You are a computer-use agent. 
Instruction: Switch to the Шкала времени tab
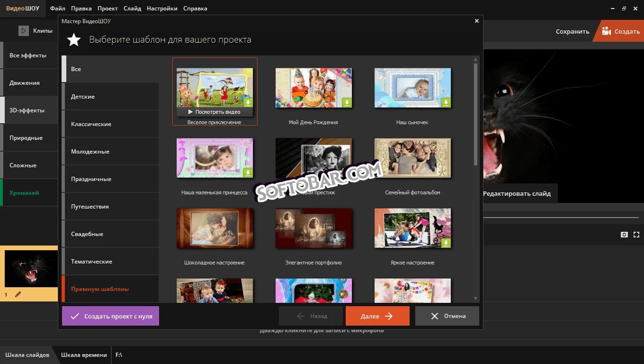(x=84, y=355)
